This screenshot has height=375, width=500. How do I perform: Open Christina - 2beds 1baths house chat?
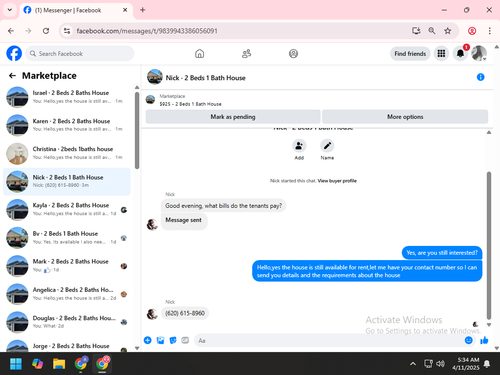pos(67,153)
